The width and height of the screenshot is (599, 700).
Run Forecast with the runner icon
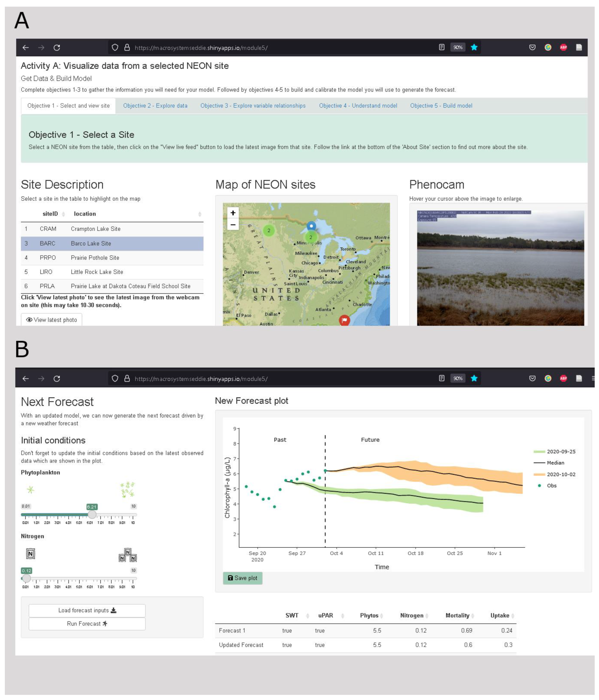click(x=86, y=623)
